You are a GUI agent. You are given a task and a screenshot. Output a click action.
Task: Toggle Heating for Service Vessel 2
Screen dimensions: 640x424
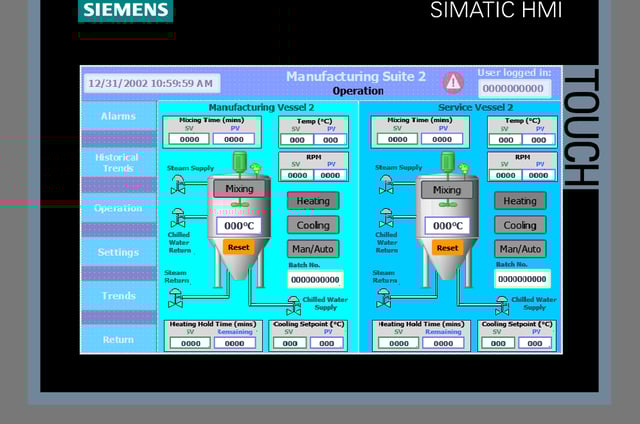point(520,201)
